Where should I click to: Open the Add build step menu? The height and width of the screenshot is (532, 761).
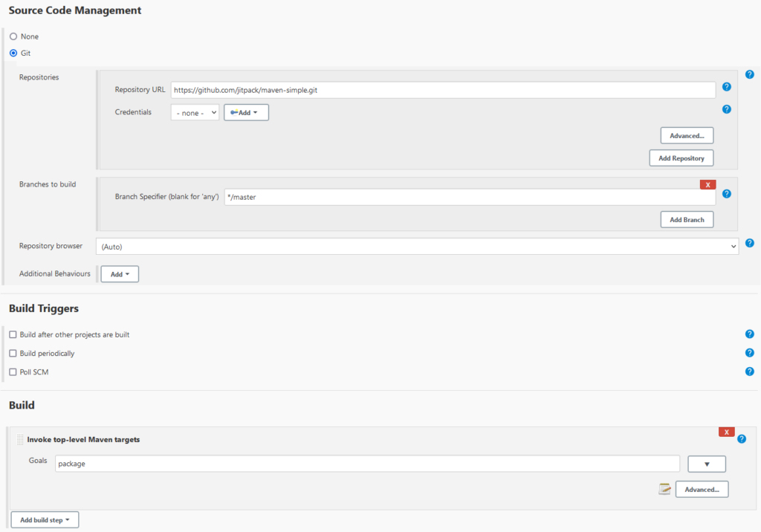(45, 520)
